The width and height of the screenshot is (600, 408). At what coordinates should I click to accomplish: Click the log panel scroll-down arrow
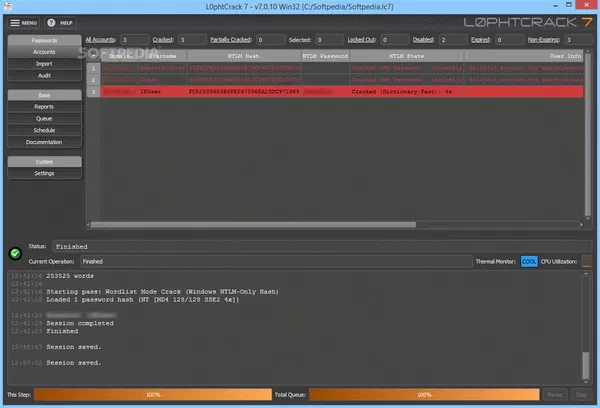pos(586,382)
